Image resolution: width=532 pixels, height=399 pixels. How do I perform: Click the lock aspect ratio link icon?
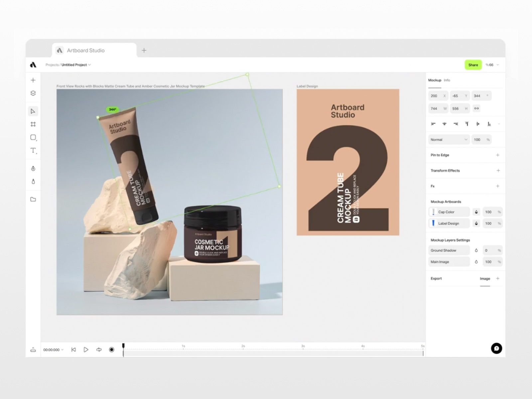[476, 108]
